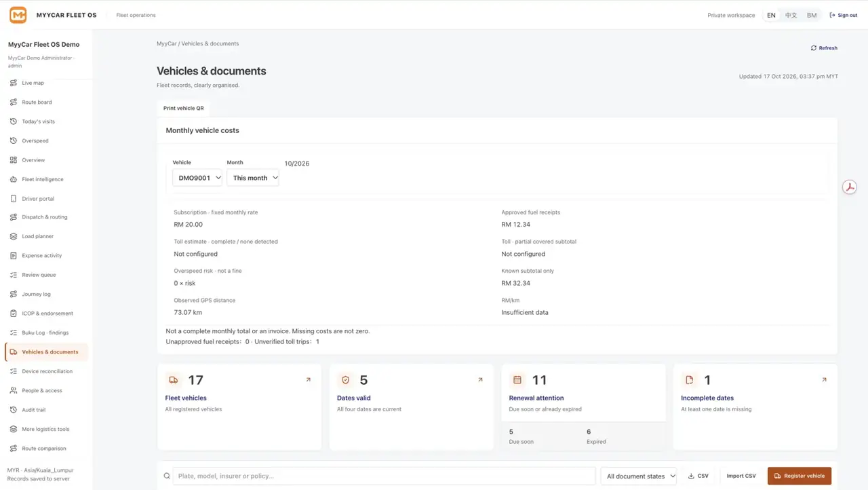This screenshot has width=868, height=490.
Task: Open the This month dropdown
Action: (253, 178)
